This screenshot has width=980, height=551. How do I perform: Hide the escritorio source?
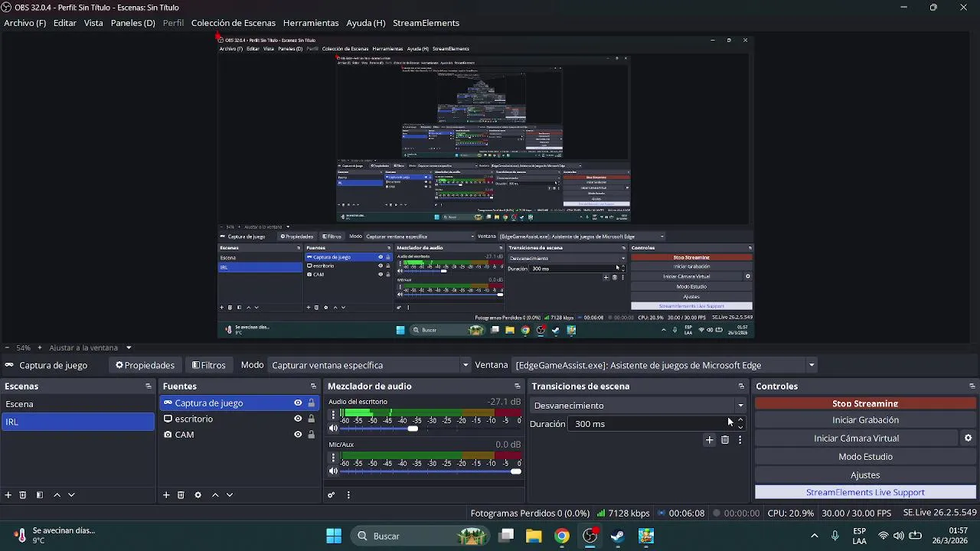pyautogui.click(x=298, y=419)
